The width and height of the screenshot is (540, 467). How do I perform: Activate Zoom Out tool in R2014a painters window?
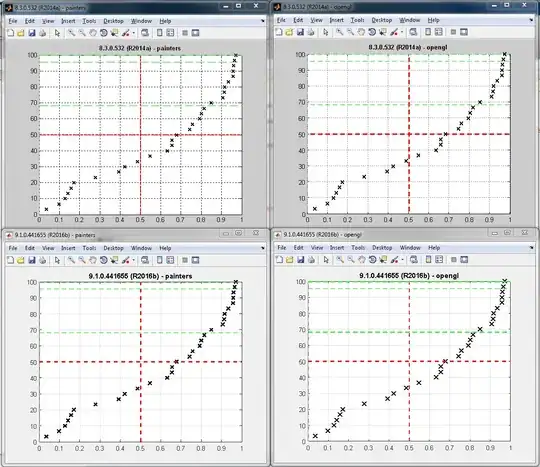coord(82,33)
